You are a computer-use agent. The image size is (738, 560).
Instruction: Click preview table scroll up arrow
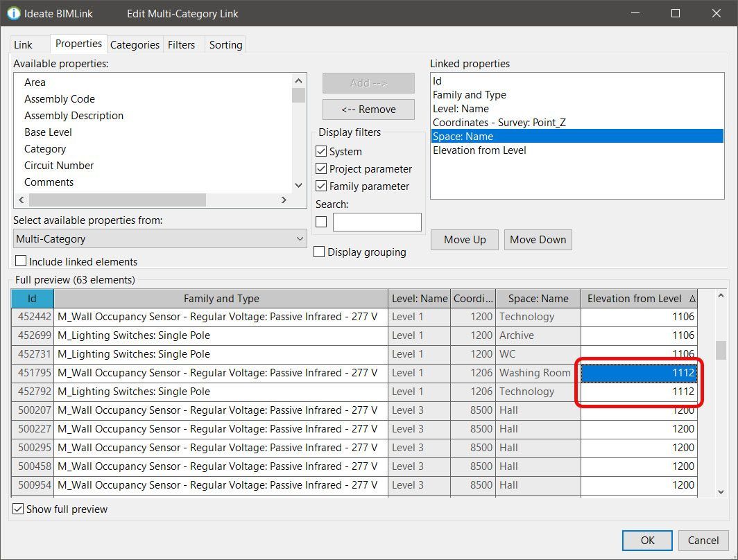(x=721, y=295)
